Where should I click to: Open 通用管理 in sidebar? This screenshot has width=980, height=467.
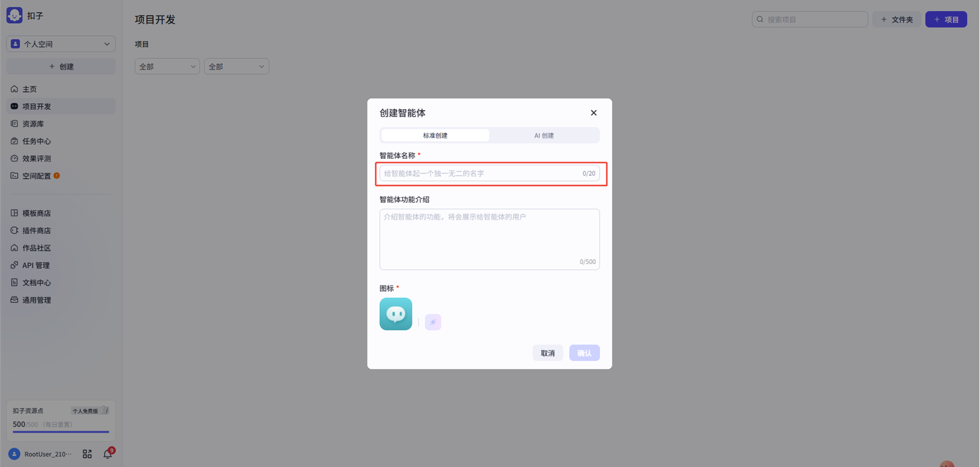tap(61, 300)
